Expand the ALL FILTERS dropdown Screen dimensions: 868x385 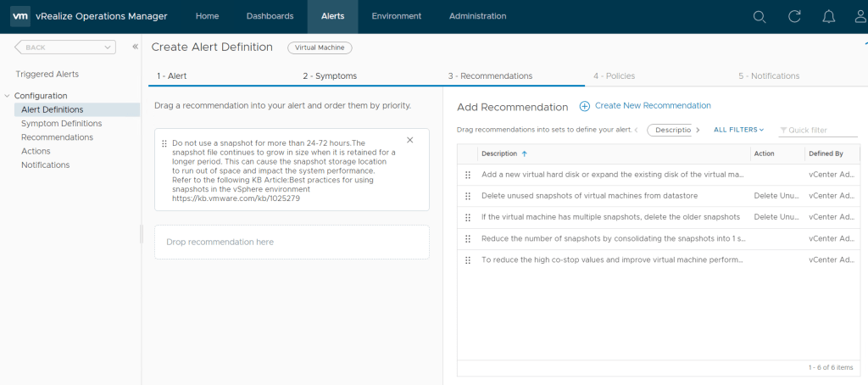pos(738,130)
